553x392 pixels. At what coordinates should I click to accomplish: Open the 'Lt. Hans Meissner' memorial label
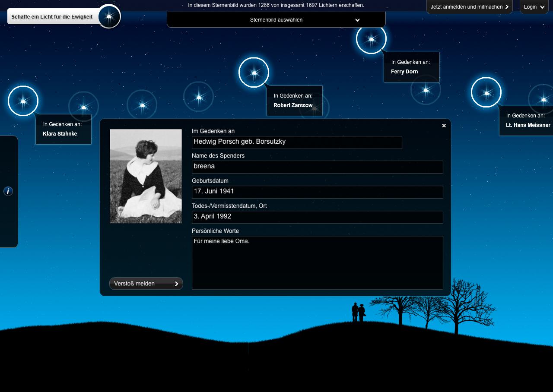pyautogui.click(x=526, y=121)
